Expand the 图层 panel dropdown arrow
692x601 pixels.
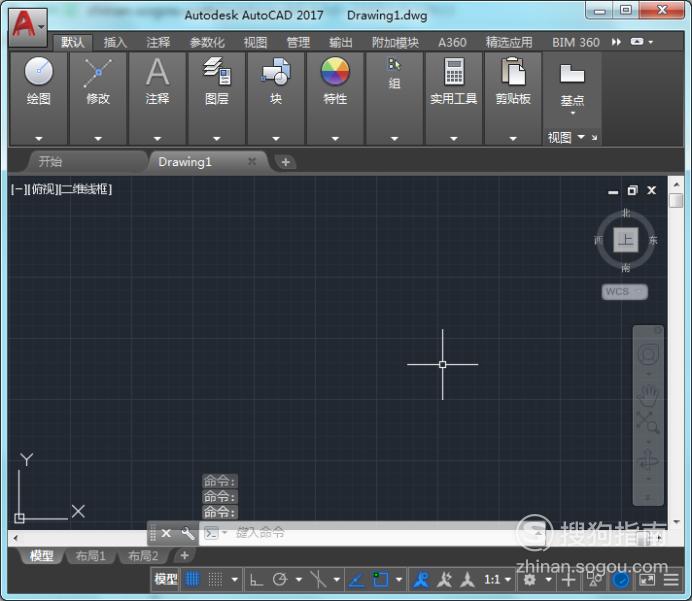pyautogui.click(x=217, y=139)
